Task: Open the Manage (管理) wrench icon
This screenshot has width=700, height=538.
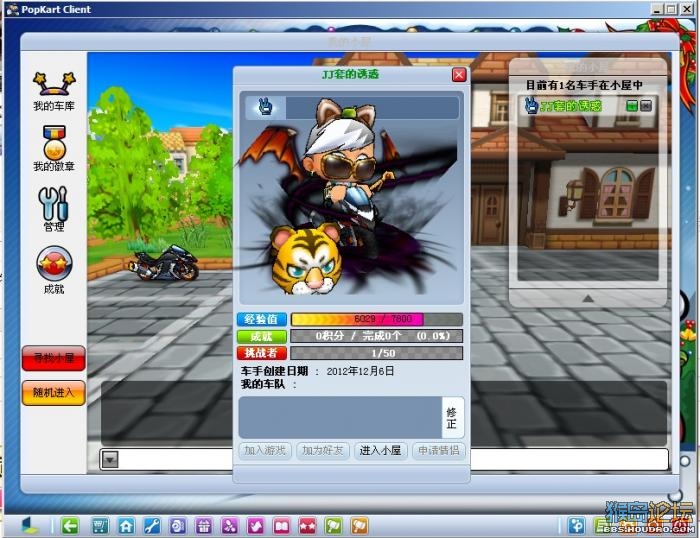Action: click(54, 209)
